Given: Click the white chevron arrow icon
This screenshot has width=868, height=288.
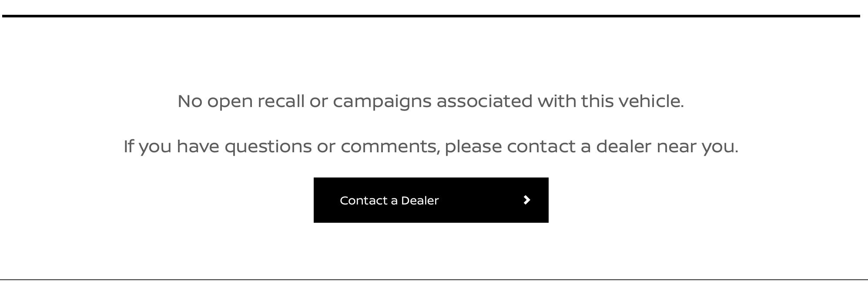Looking at the screenshot, I should [526, 200].
